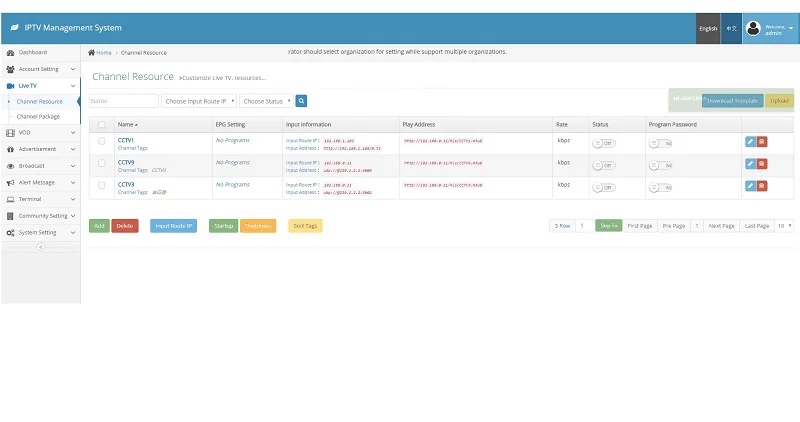Click the page number input beside Skip To
Image resolution: width=800 pixels, height=422 pixels.
click(584, 226)
